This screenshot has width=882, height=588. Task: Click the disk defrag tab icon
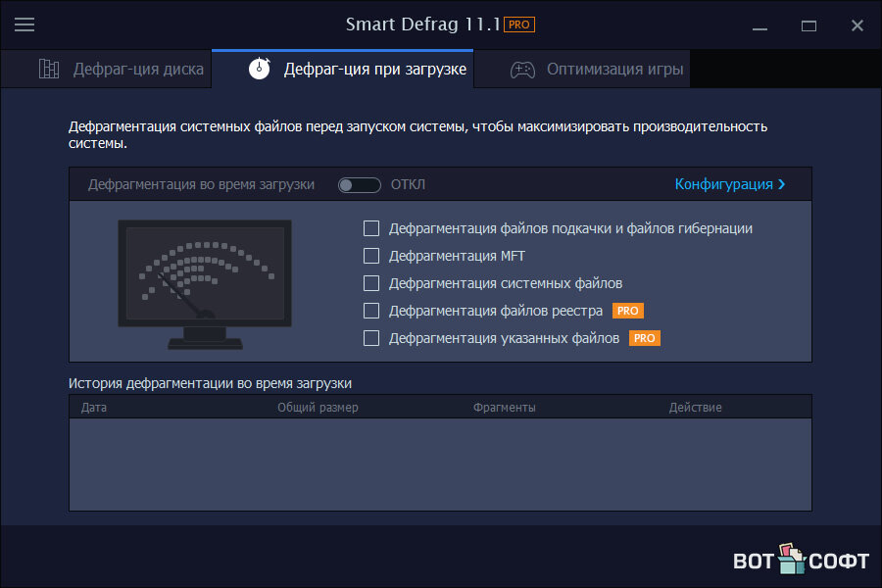(x=49, y=70)
